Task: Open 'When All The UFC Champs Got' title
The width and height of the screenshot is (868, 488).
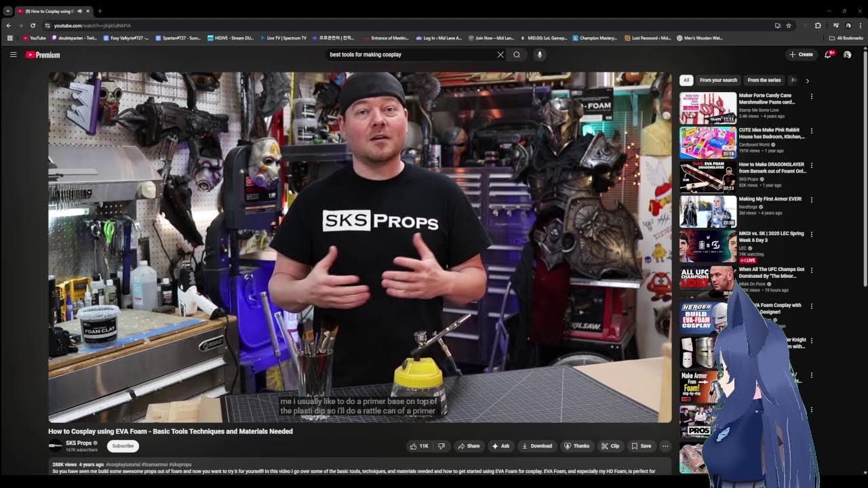Action: click(772, 272)
